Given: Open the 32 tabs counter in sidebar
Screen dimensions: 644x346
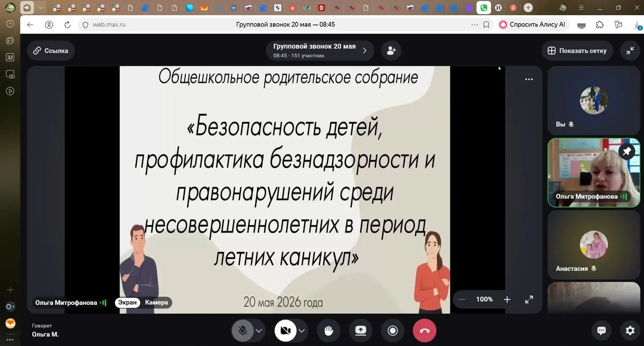Looking at the screenshot, I should 10,57.
